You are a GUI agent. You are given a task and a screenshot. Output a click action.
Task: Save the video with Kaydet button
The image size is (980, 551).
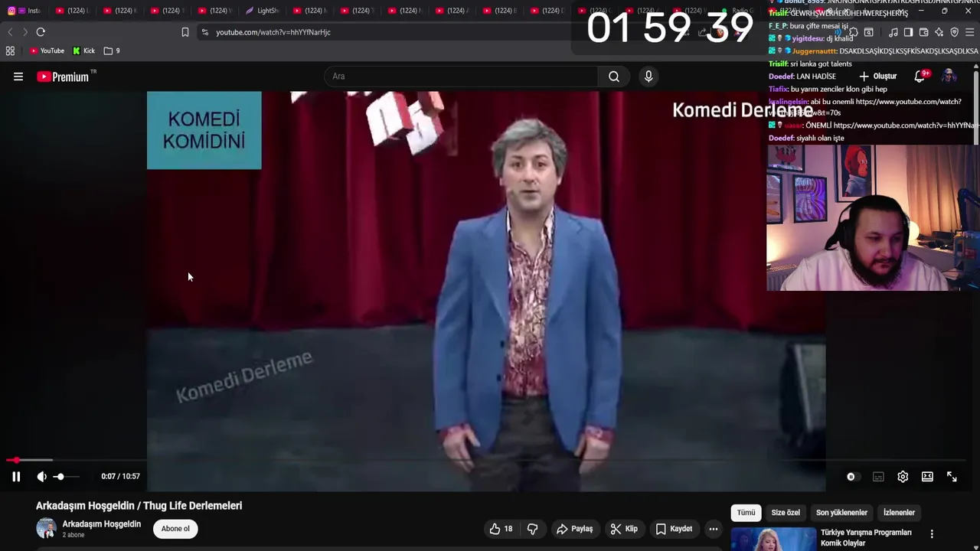[674, 529]
